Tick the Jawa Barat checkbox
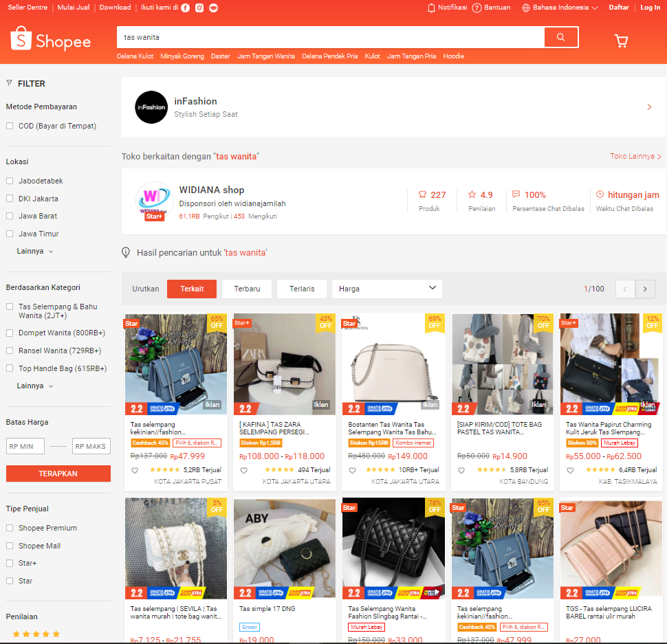 pos(10,216)
